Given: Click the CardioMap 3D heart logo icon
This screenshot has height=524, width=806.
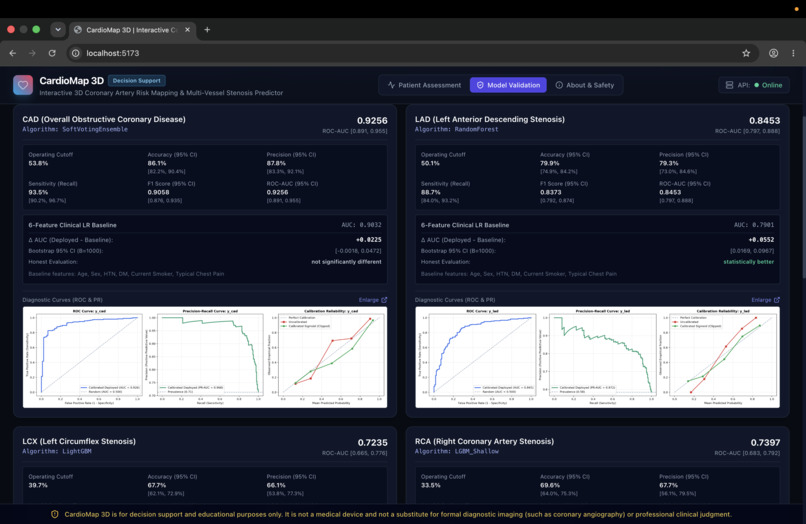Looking at the screenshot, I should pyautogui.click(x=23, y=85).
